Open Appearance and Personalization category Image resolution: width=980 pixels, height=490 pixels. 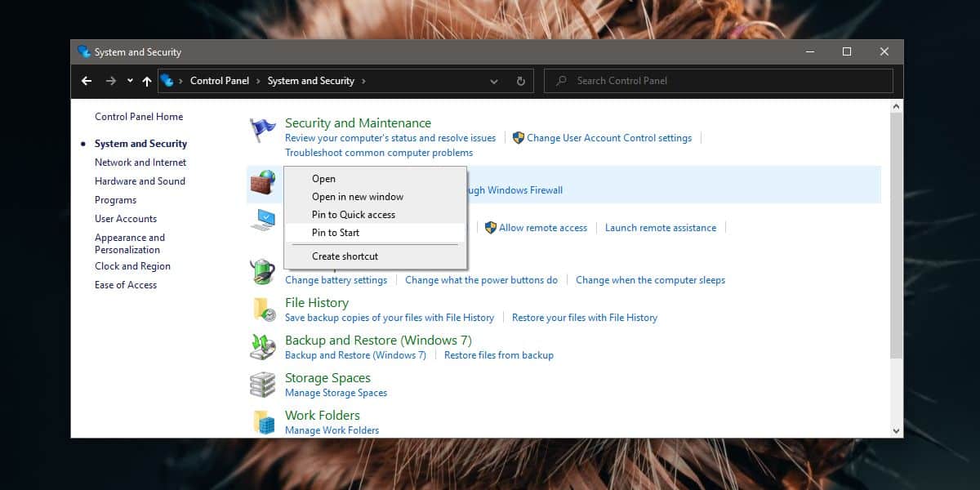pos(130,243)
